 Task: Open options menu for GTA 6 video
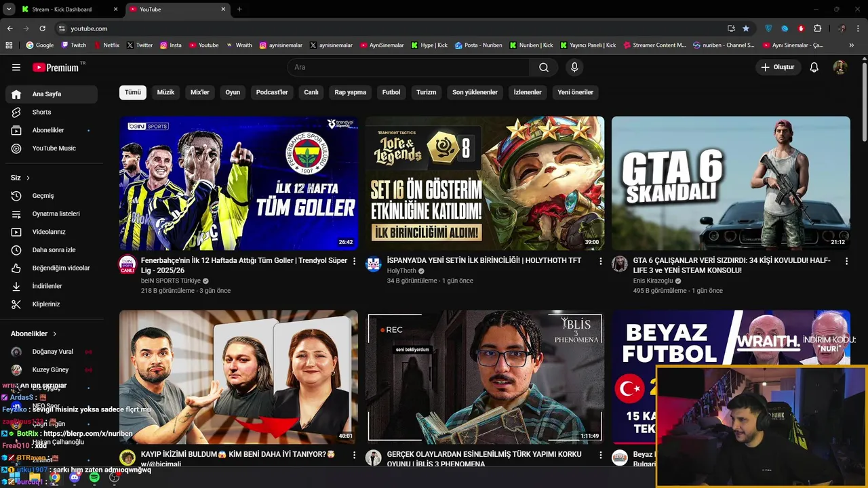846,261
